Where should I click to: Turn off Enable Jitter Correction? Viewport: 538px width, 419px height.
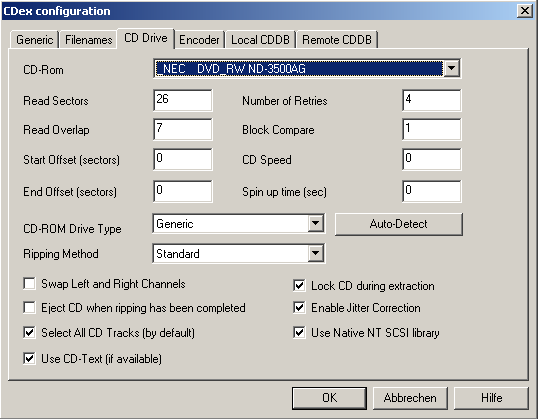tap(299, 307)
